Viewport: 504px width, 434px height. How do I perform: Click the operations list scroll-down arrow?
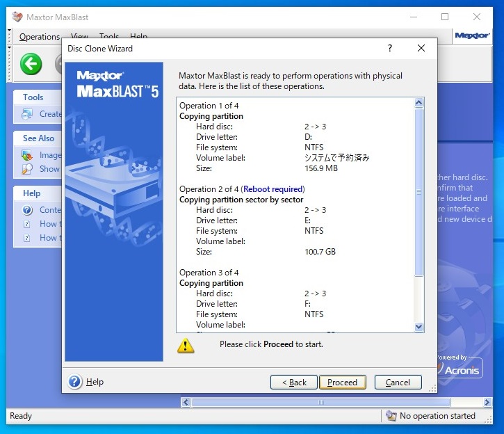[x=418, y=327]
